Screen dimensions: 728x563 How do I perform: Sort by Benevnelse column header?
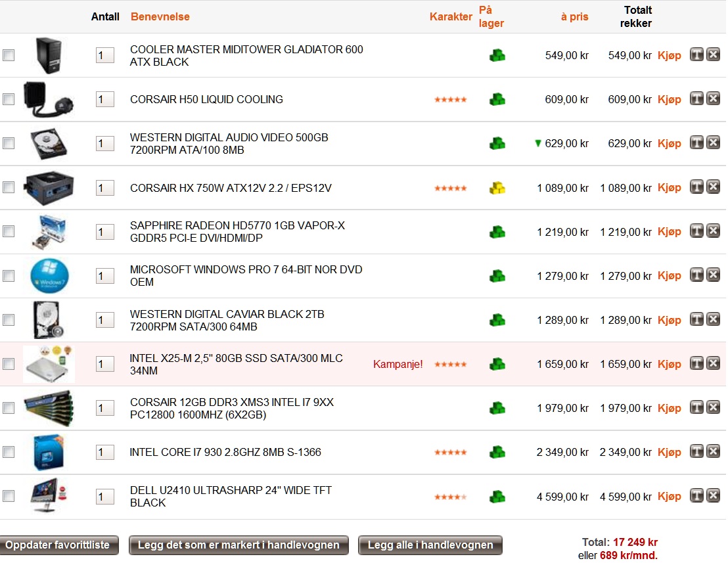coord(160,16)
